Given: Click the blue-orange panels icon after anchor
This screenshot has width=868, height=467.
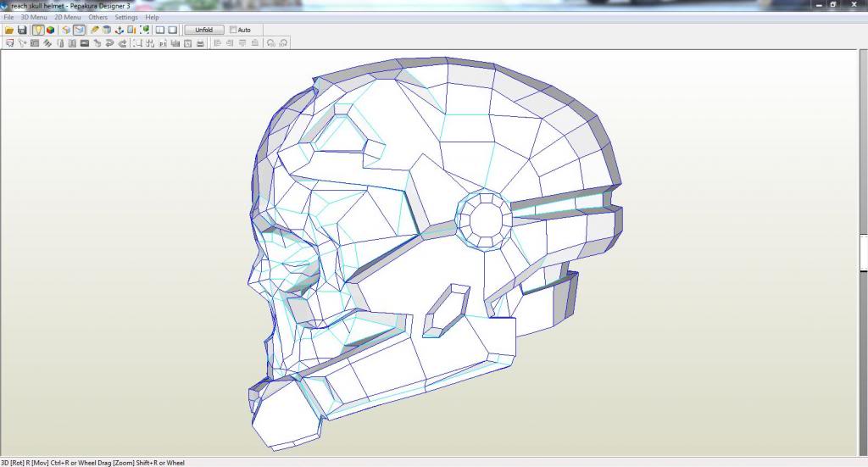Looking at the screenshot, I should (x=131, y=30).
